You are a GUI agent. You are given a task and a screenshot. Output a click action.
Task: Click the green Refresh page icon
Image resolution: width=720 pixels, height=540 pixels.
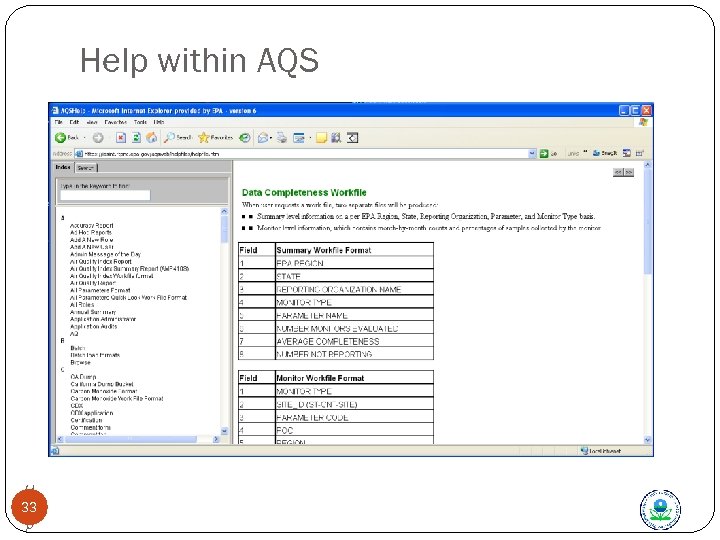136,137
